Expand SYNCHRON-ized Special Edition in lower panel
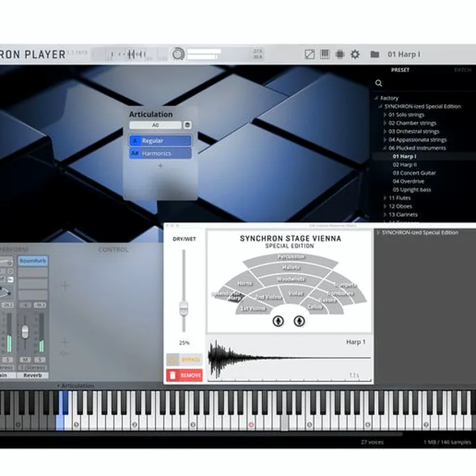 click(378, 233)
